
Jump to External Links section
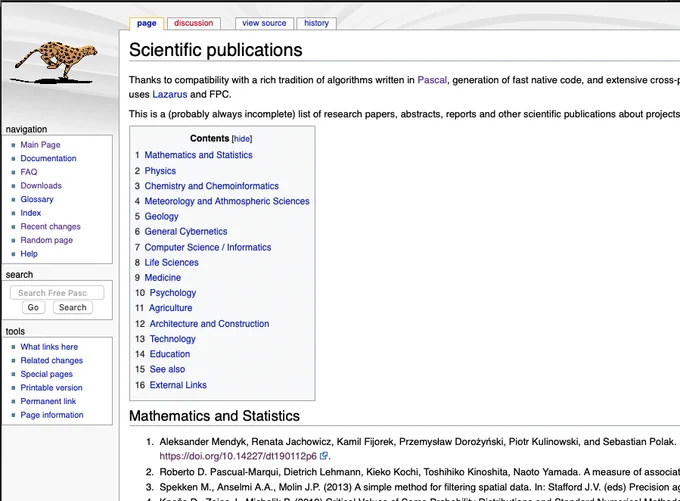coord(178,385)
